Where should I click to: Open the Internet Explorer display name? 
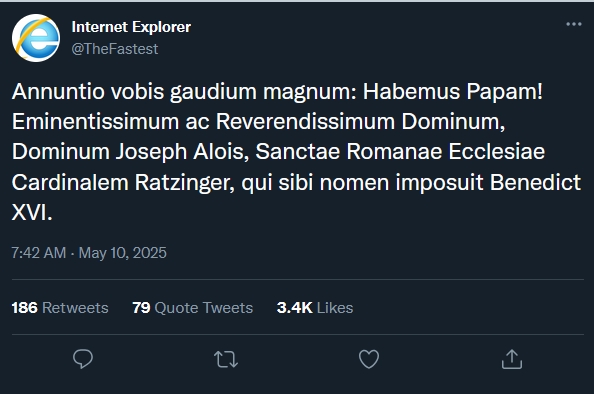tap(131, 27)
